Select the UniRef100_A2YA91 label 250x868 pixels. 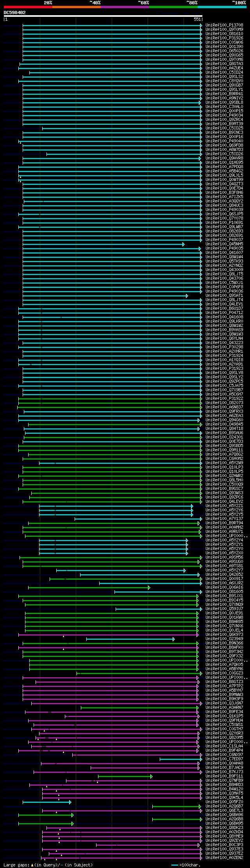(224, 364)
